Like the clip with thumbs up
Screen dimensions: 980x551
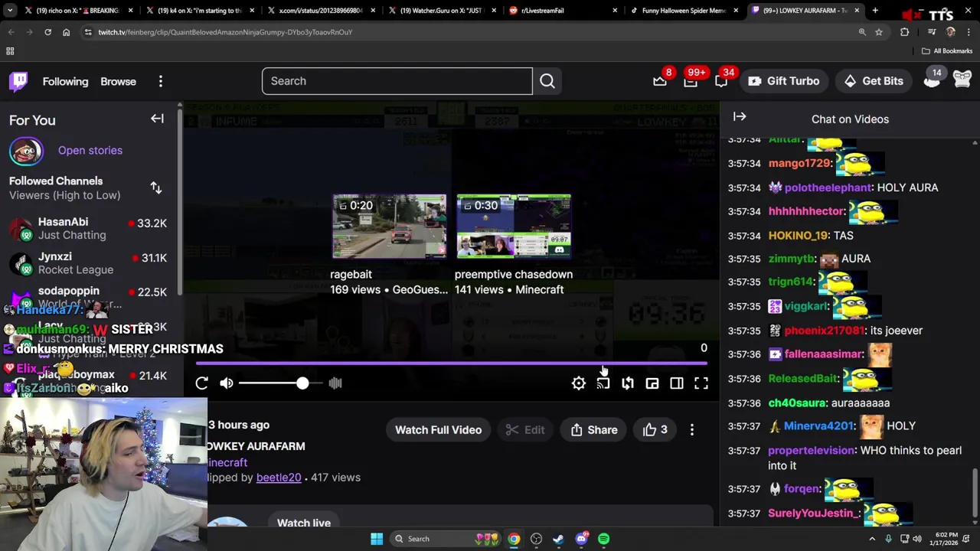(655, 430)
